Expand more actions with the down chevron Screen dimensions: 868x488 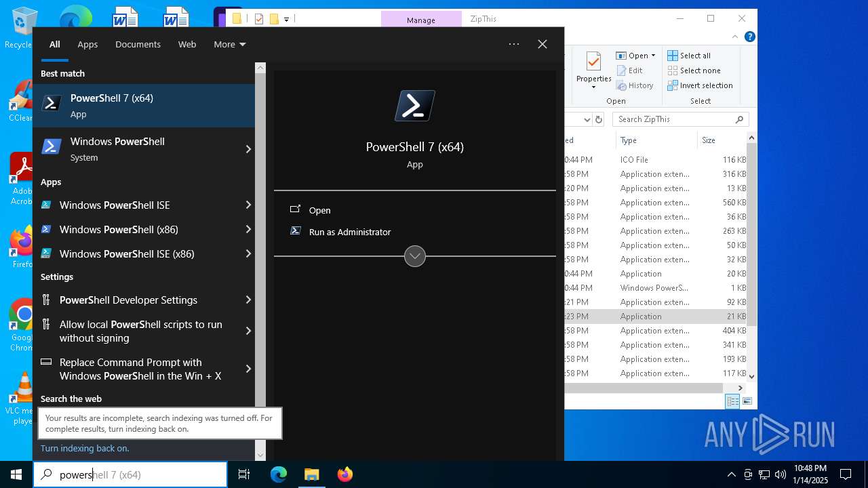click(x=415, y=256)
